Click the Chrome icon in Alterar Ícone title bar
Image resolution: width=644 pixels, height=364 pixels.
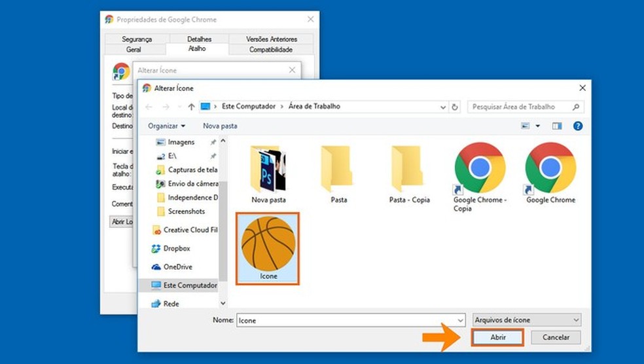click(147, 88)
